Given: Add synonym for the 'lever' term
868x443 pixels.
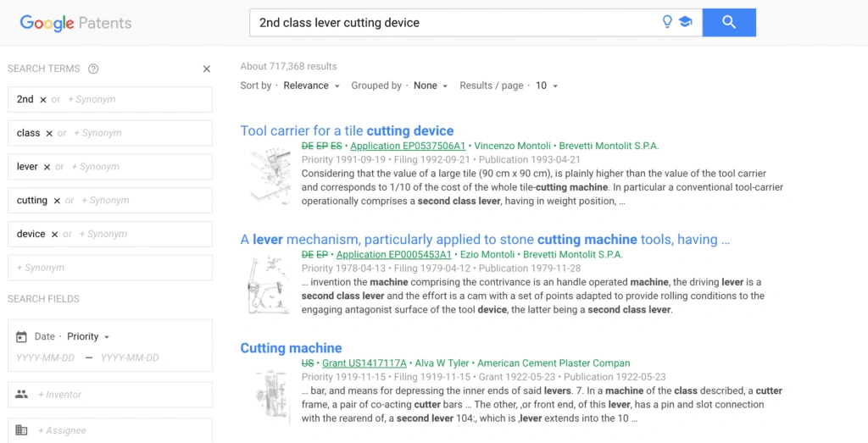Looking at the screenshot, I should (95, 167).
